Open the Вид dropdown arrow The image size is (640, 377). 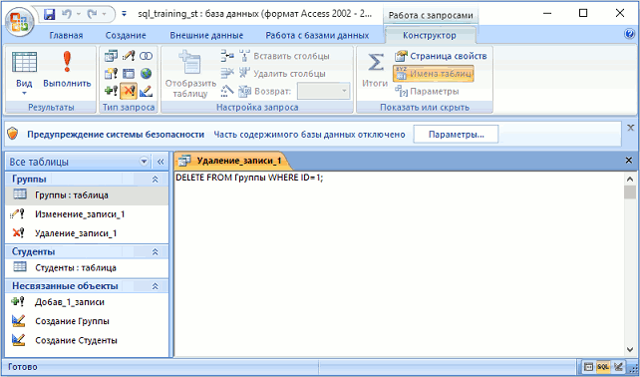(24, 93)
